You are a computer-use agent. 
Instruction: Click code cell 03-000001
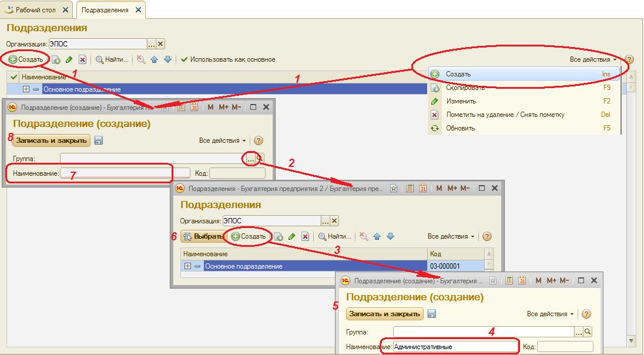pos(456,266)
